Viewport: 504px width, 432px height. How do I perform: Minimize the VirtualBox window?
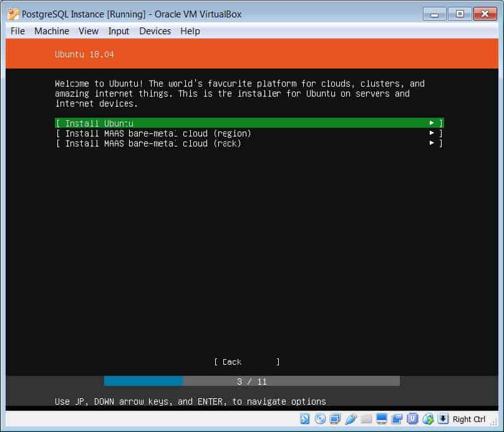[434, 14]
